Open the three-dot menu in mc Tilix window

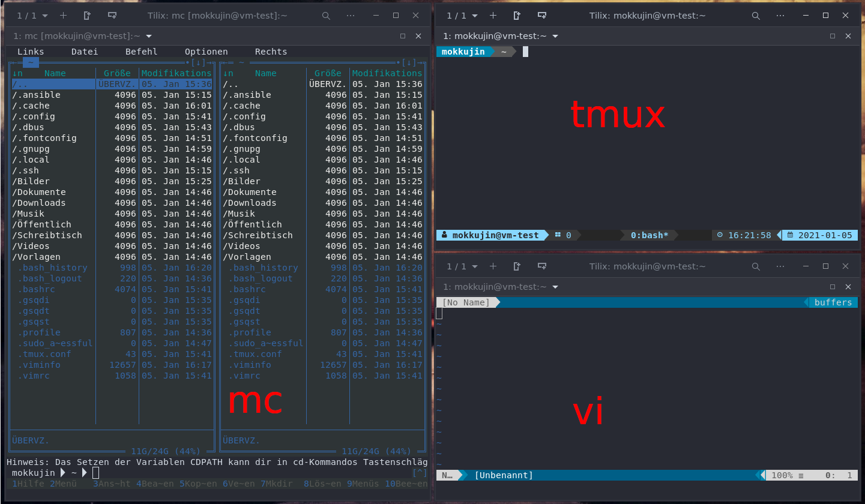351,16
